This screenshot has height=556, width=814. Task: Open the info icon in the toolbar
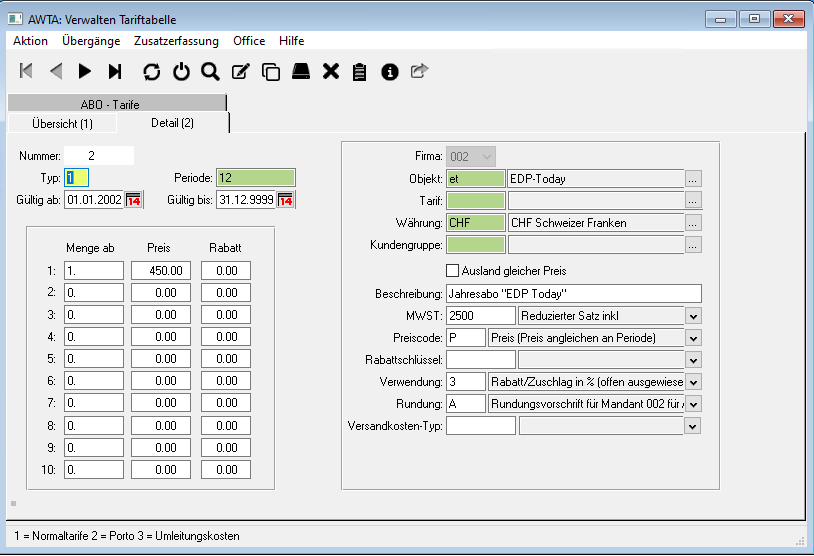pyautogui.click(x=390, y=71)
